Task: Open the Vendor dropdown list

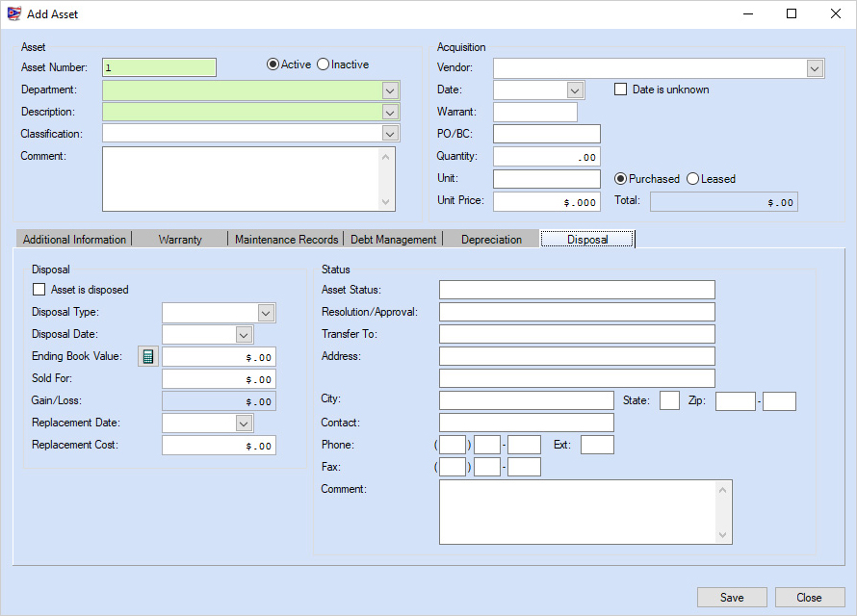Action: tap(815, 68)
